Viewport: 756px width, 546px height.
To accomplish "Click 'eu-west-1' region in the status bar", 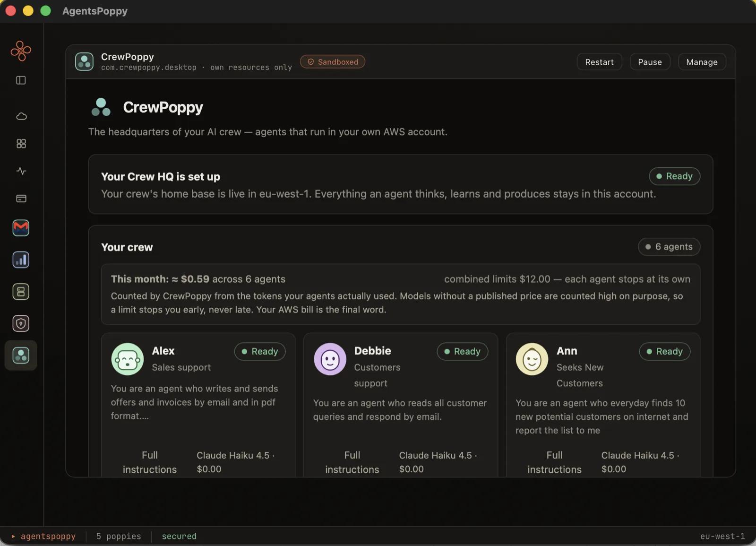I will point(722,536).
